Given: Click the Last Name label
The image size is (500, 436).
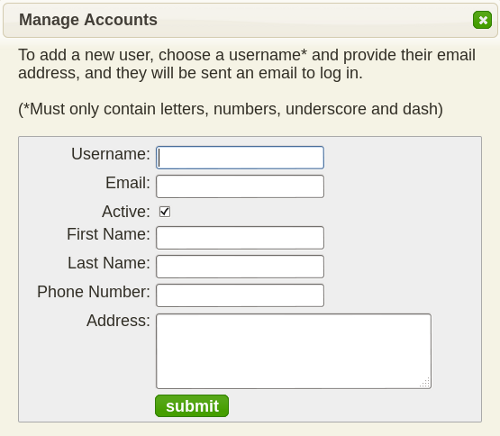Looking at the screenshot, I should (109, 263).
